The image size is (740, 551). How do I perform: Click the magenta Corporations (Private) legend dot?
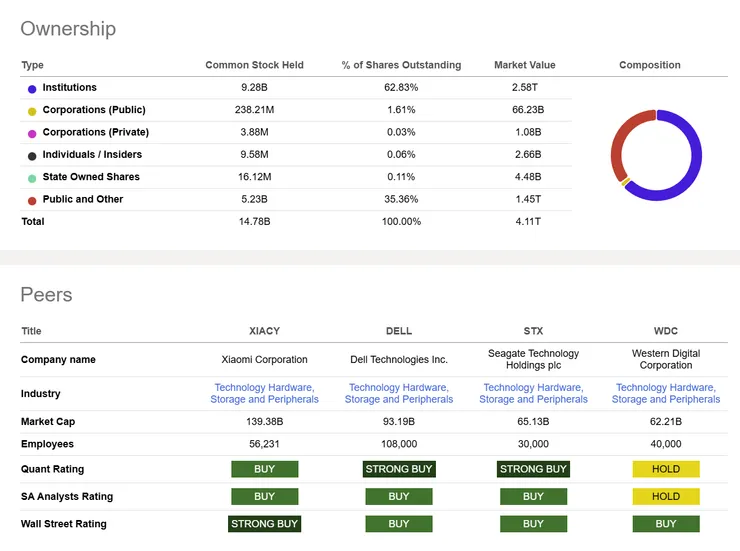32,133
